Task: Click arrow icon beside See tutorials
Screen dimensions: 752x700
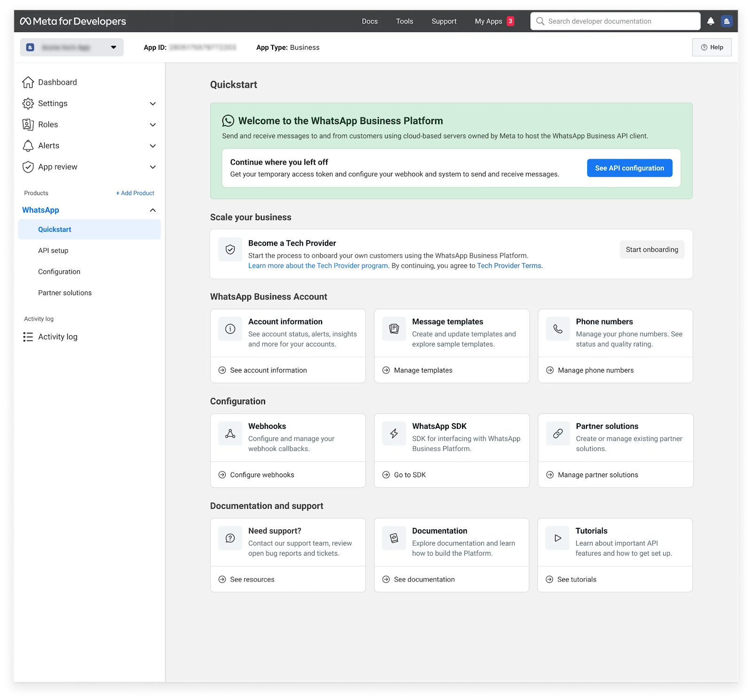Action: pyautogui.click(x=549, y=579)
